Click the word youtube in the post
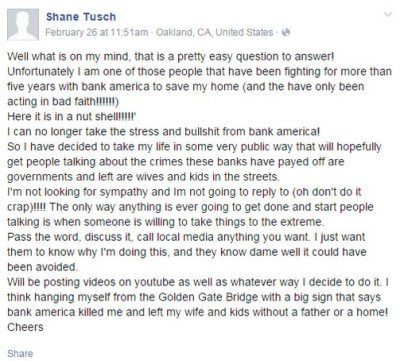 pos(154,282)
